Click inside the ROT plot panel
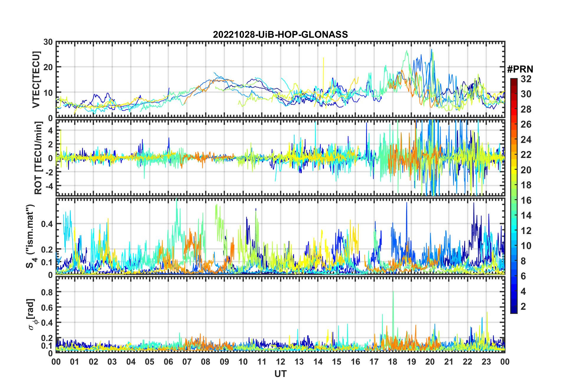Screen dimensions: 561x392 (280, 157)
